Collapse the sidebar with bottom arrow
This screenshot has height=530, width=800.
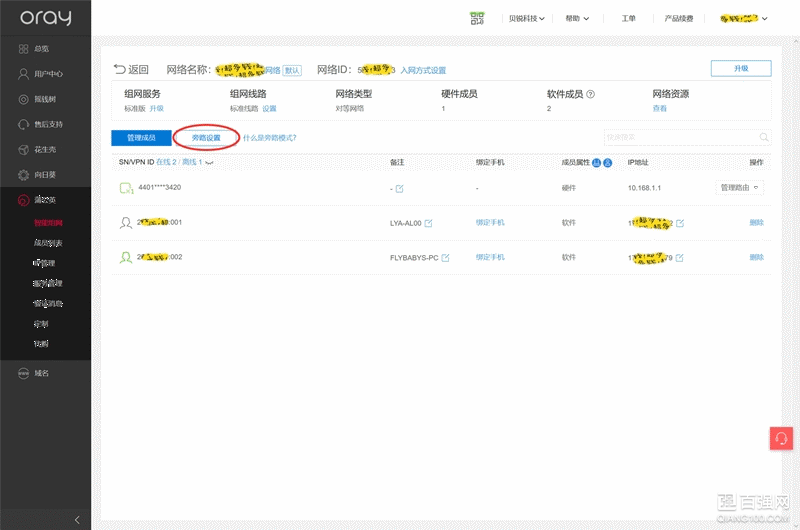[77, 520]
